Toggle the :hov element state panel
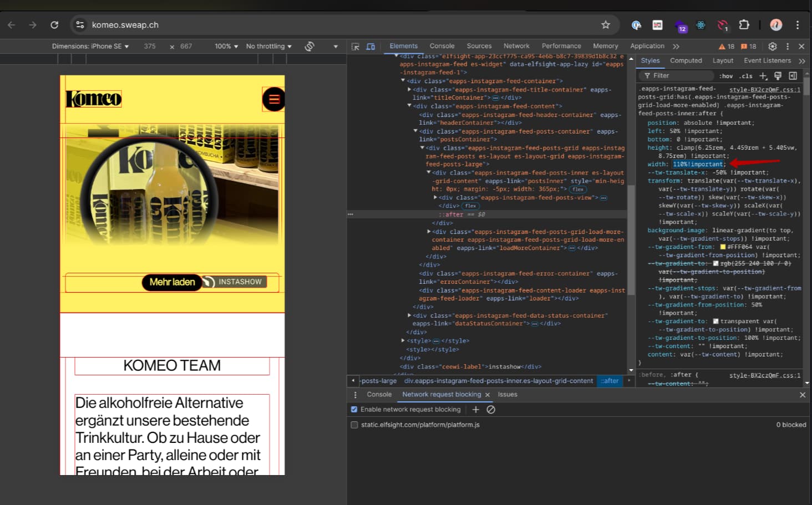The image size is (812, 505). tap(726, 76)
